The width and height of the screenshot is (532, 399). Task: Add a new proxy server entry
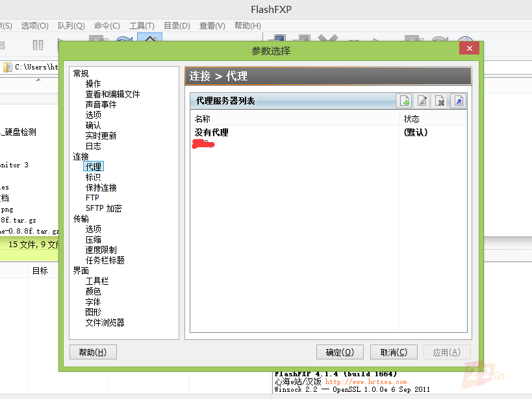pos(404,101)
